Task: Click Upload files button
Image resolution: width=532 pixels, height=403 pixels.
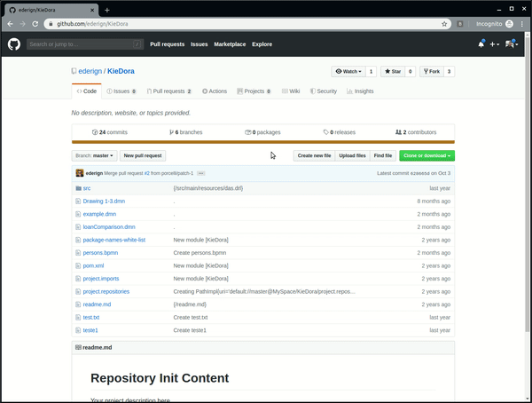Action: 352,155
